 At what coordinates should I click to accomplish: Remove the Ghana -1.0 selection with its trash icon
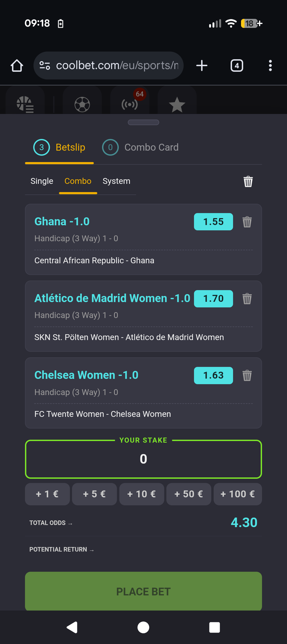pyautogui.click(x=247, y=222)
